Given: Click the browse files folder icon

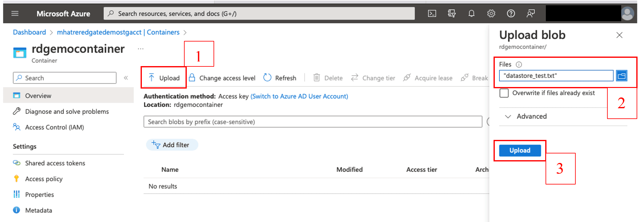Looking at the screenshot, I should 622,76.
